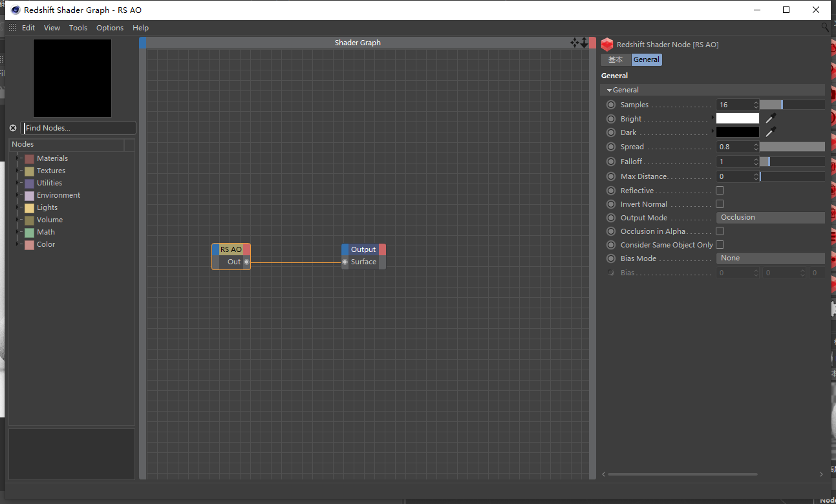The height and width of the screenshot is (504, 836).
Task: Expand the Materials tree arrow
Action: 17,158
